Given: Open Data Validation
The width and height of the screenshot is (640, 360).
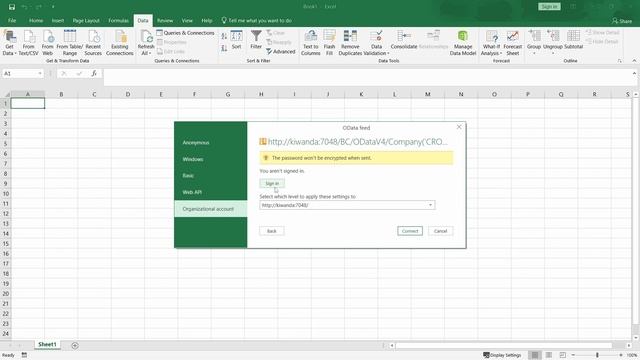Looking at the screenshot, I should [376, 42].
